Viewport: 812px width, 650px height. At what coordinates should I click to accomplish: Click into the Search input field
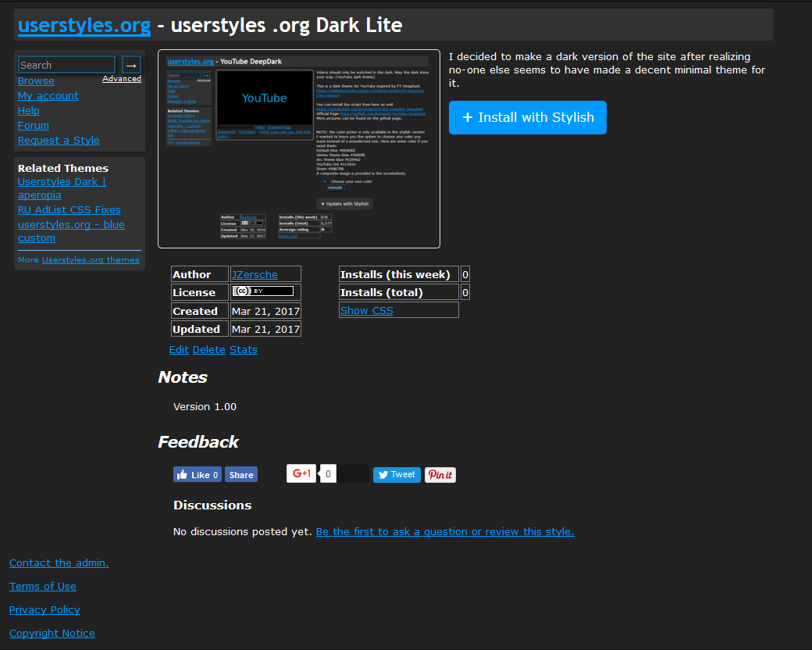[x=67, y=65]
